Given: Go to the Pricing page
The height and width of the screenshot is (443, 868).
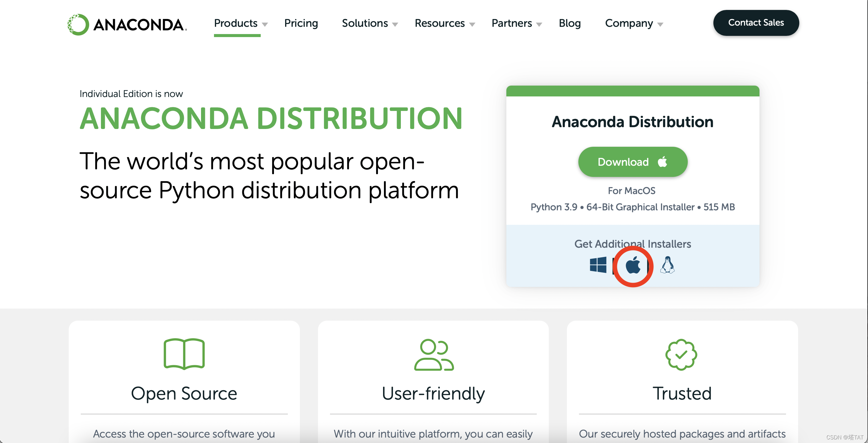Looking at the screenshot, I should [301, 23].
